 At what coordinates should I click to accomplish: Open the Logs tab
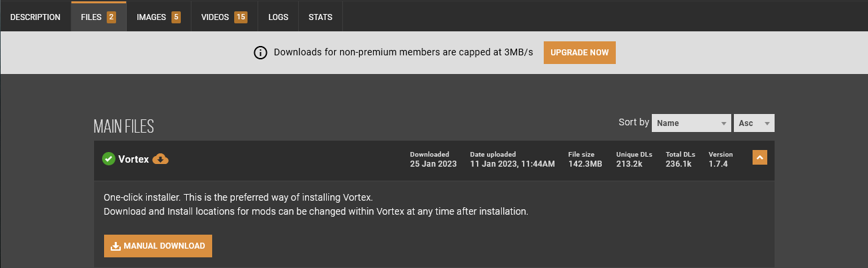(278, 17)
